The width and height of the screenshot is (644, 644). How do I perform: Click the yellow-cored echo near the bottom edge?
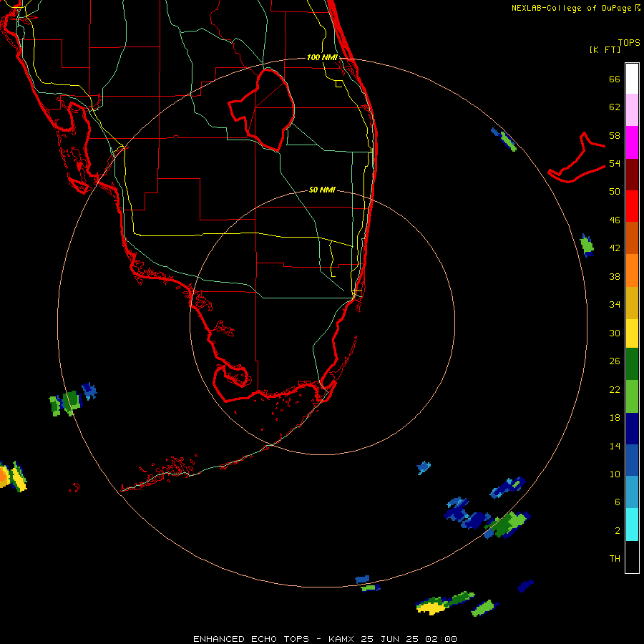[x=432, y=605]
